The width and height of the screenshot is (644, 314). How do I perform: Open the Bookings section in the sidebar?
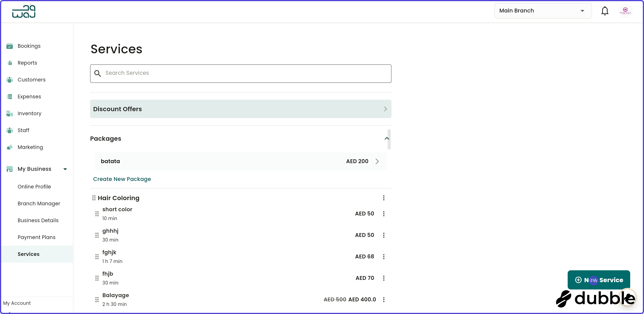pyautogui.click(x=29, y=46)
